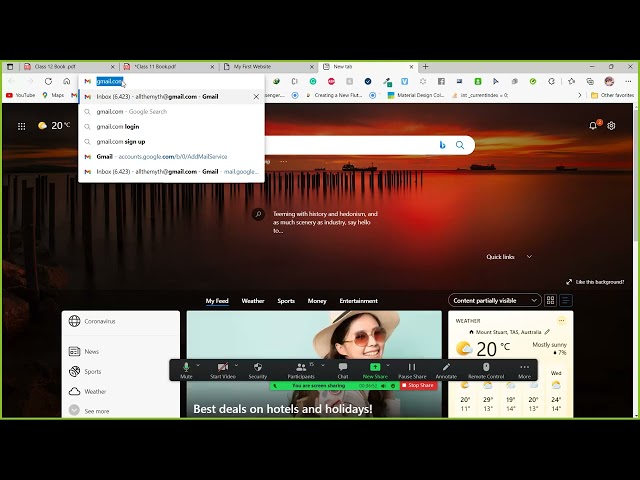The height and width of the screenshot is (480, 640).
Task: Open Edge Favorites star icon
Action: [571, 81]
